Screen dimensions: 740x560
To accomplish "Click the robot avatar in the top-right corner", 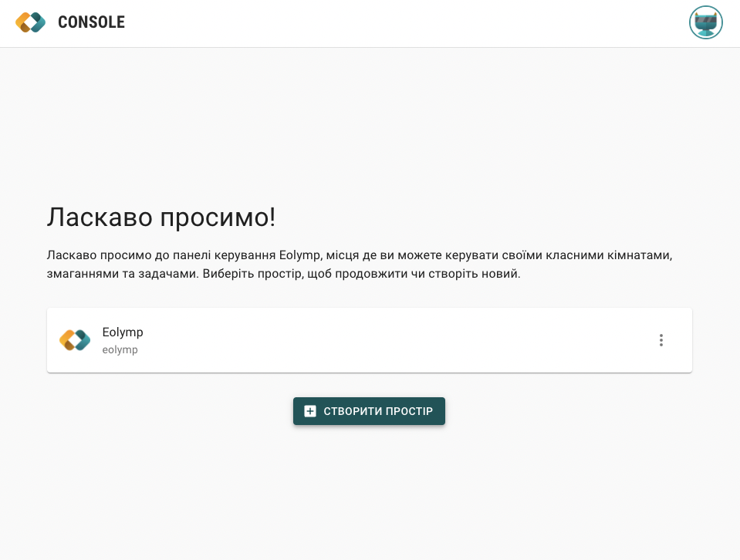I will pos(705,22).
